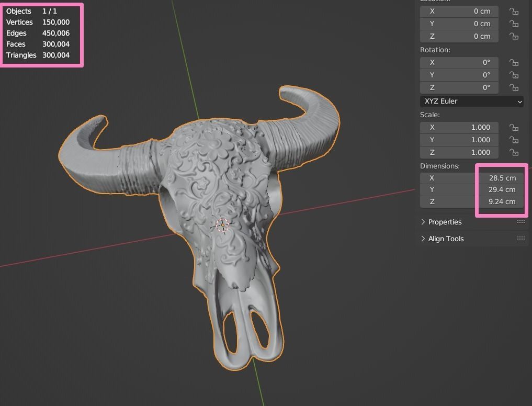
Task: Expand the Align Tools panel
Action: 443,239
